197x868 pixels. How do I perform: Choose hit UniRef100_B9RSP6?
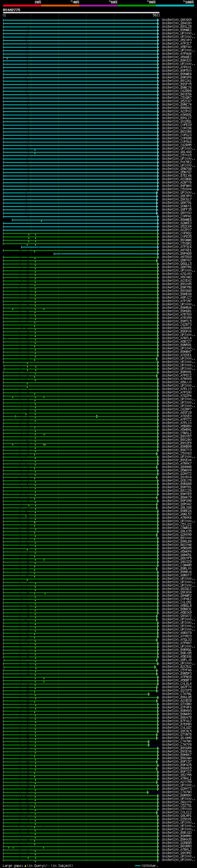coord(177,77)
